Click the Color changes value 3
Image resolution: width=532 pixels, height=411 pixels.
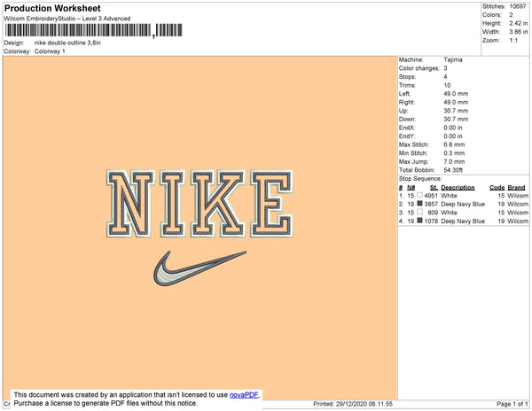click(x=445, y=68)
